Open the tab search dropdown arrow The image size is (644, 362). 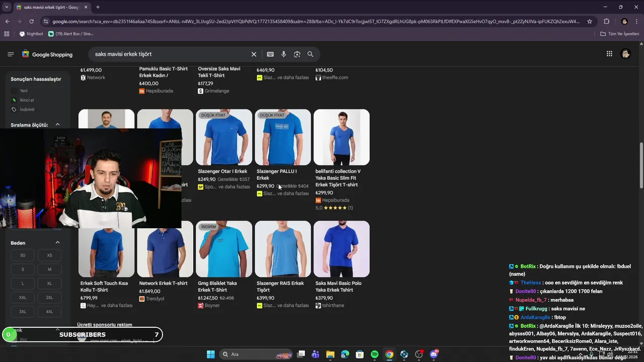(x=7, y=7)
